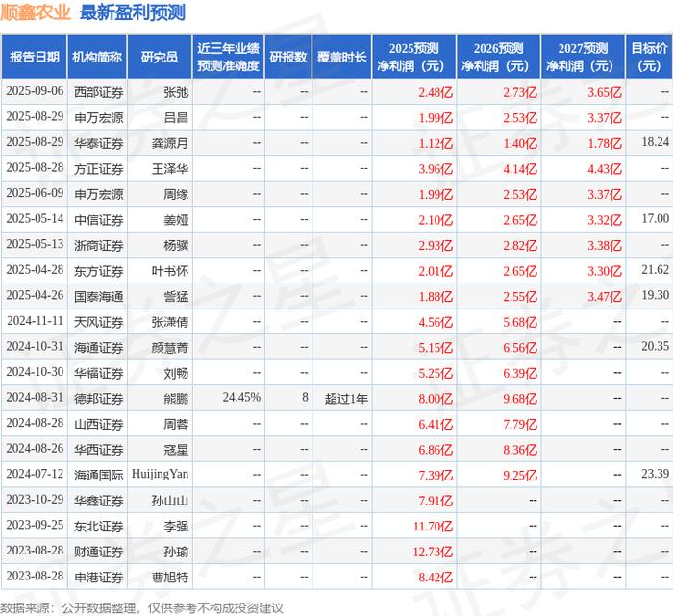Select the 西部证券 institution cell
This screenshot has height=616, width=673.
pos(99,92)
